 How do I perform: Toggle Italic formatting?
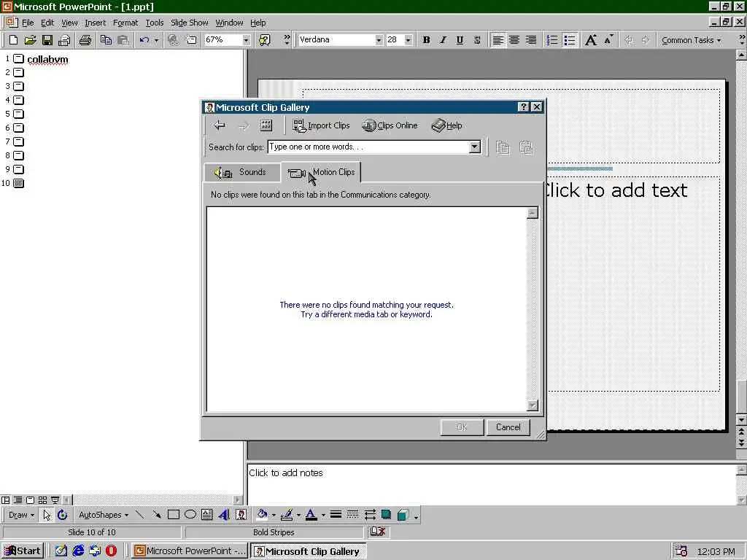443,40
